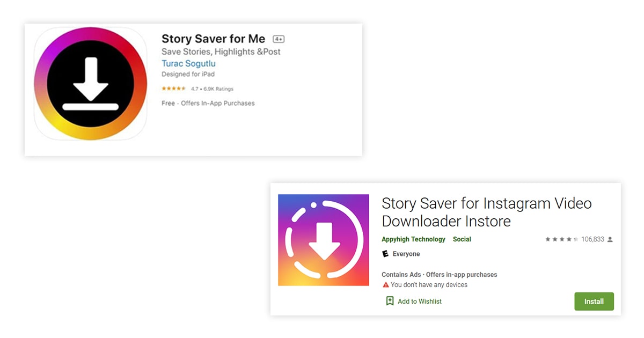Click the red warning triangle icon
Screen dimensions: 644x338
385,285
